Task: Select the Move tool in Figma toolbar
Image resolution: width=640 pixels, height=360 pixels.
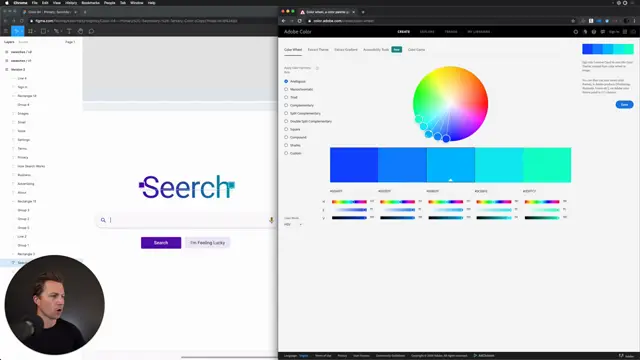Action: click(x=16, y=31)
